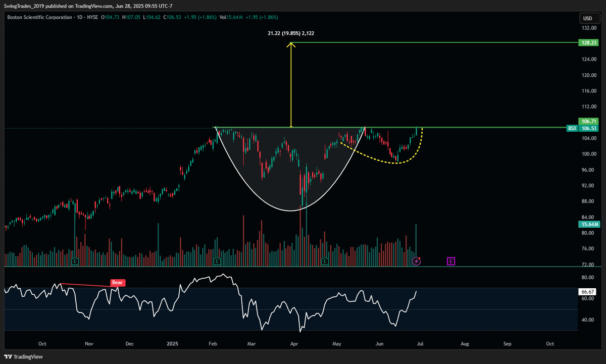The height and width of the screenshot is (364, 606).
Task: Click the red Bear divergence flag on RSI pane
Action: tap(117, 283)
